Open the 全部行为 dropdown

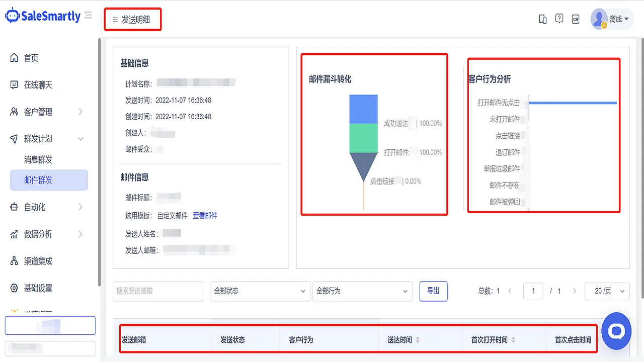(x=362, y=291)
